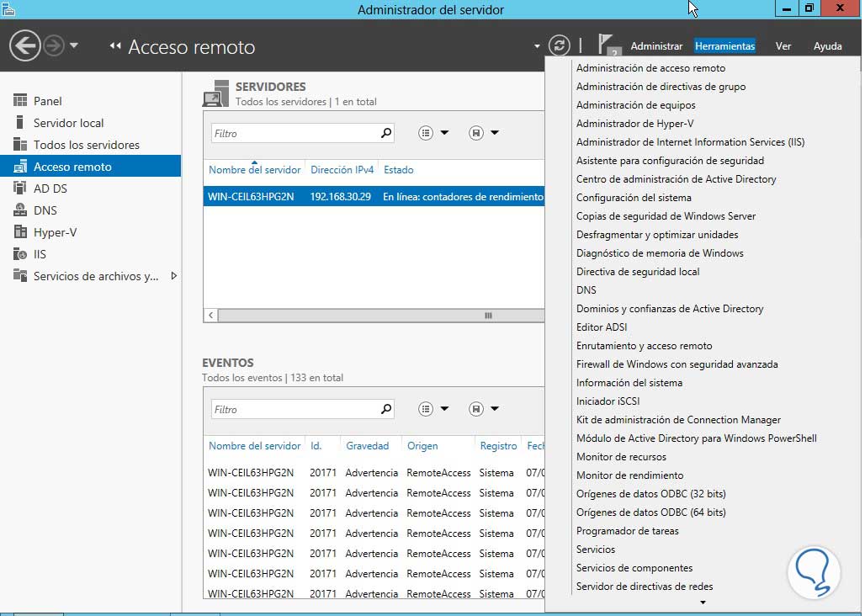Click the back navigation arrow
Screen dimensions: 865x616
(x=25, y=45)
